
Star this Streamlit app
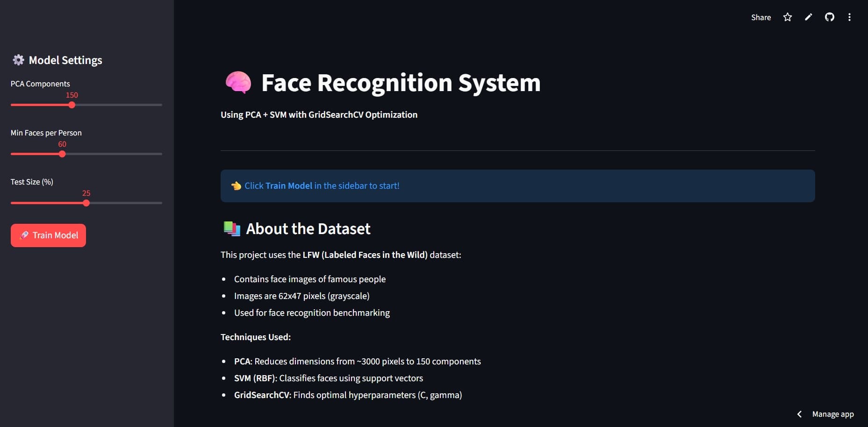(x=787, y=17)
